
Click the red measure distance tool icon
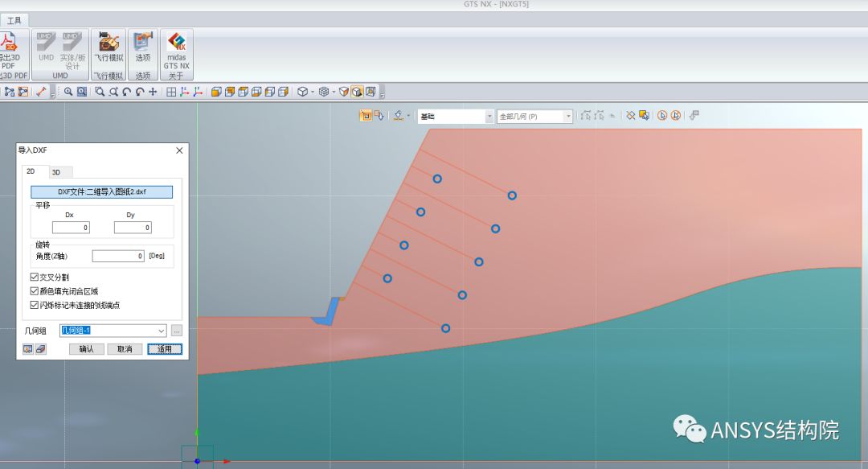pyautogui.click(x=41, y=92)
